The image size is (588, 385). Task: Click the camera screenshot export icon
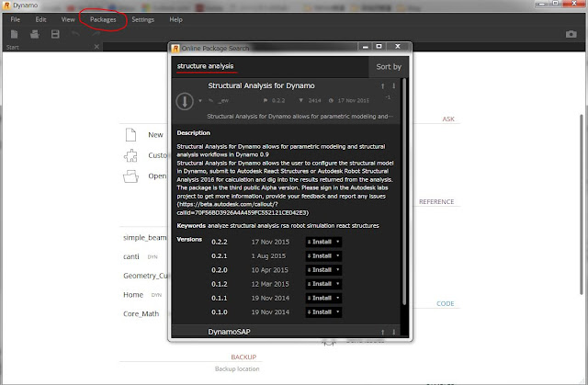click(571, 34)
